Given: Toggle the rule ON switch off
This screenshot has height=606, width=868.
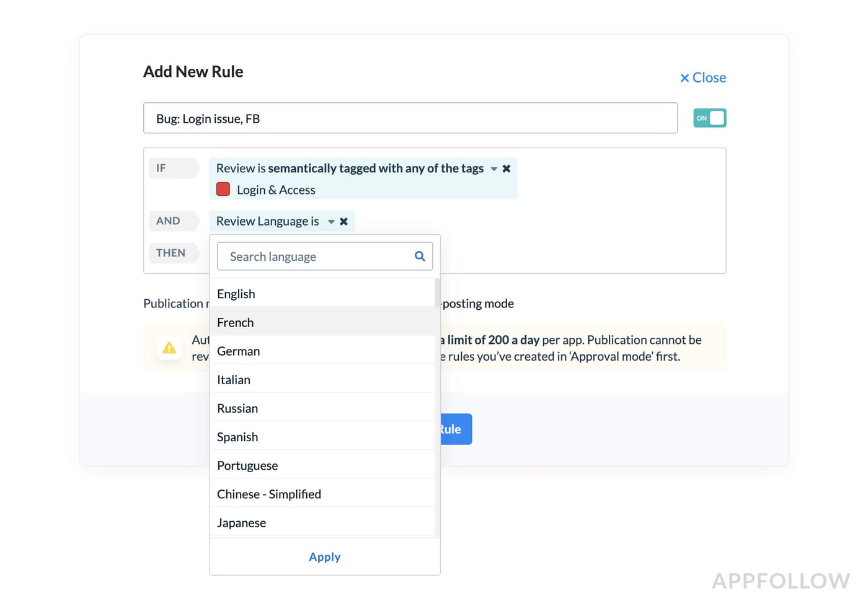Looking at the screenshot, I should click(709, 118).
